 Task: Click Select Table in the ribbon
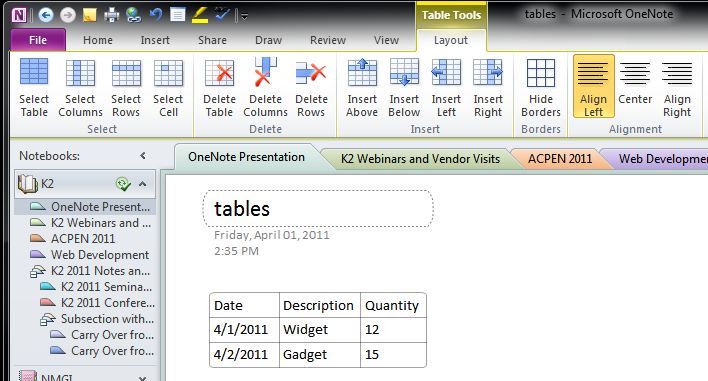click(34, 88)
